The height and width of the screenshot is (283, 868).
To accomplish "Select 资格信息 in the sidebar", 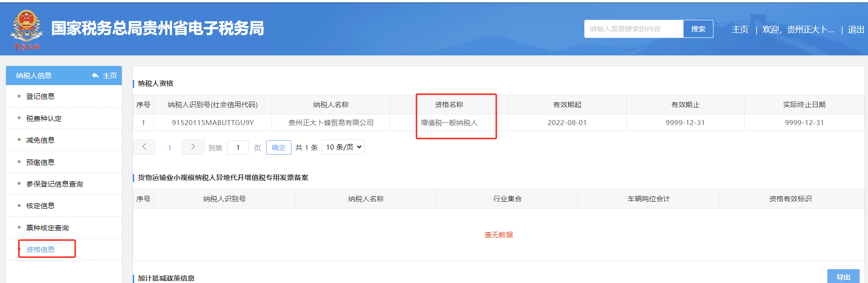I will coord(41,250).
